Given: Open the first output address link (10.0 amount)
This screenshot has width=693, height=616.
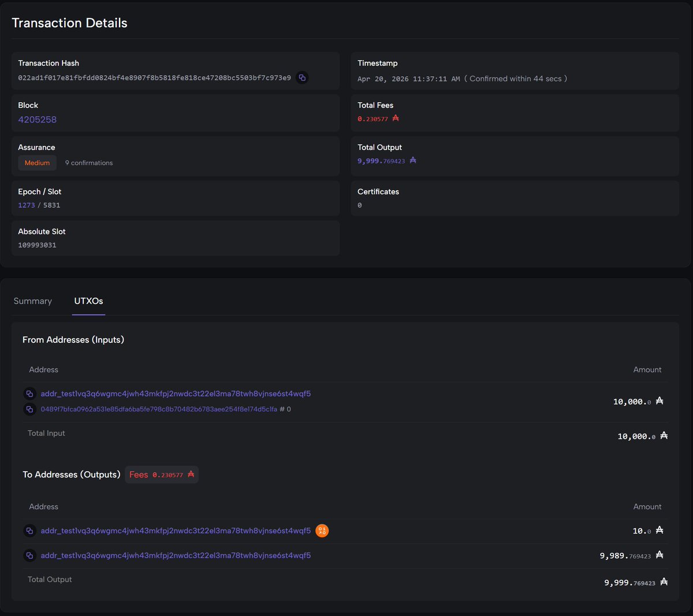Looking at the screenshot, I should (x=176, y=531).
